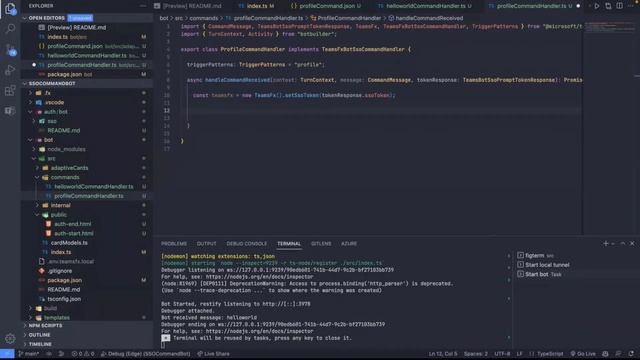The width and height of the screenshot is (640, 360).
Task: Switch to helloworldCommandHandler.ts editor tab
Action: click(x=424, y=6)
